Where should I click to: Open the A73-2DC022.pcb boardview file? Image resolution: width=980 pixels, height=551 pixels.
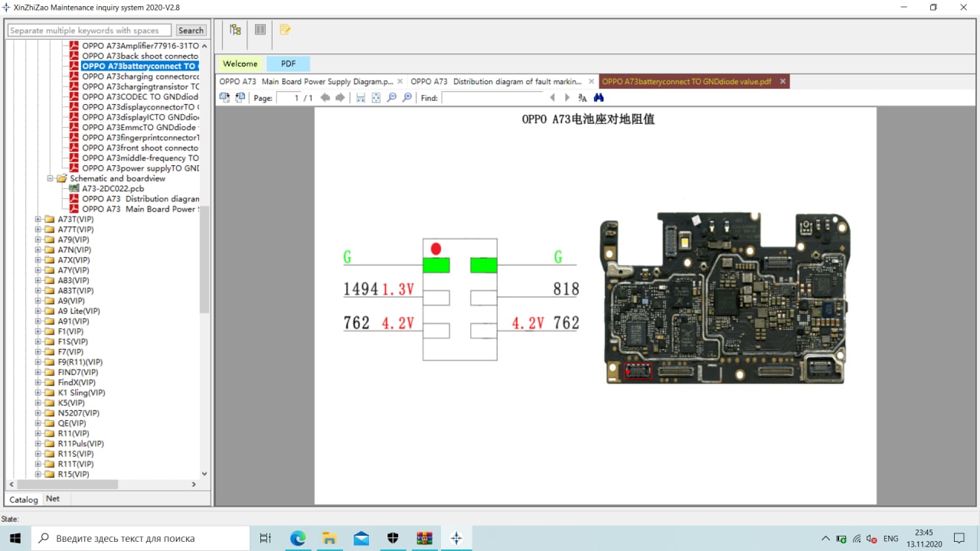(x=113, y=188)
